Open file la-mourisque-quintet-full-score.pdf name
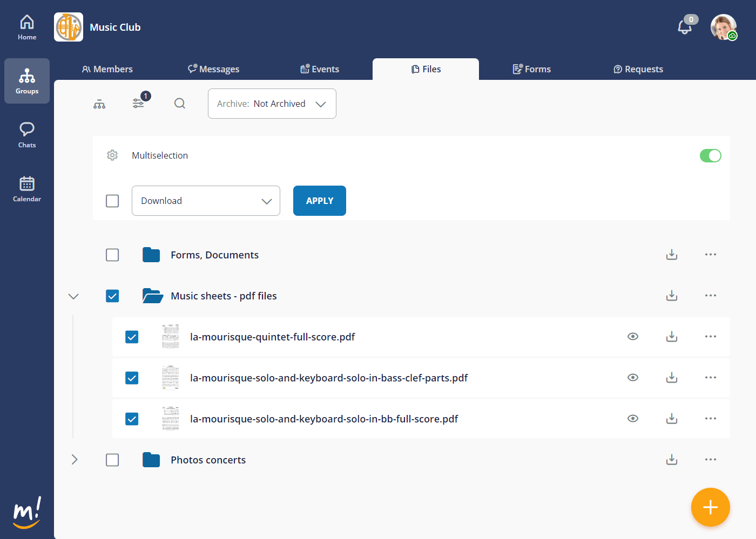 click(273, 337)
